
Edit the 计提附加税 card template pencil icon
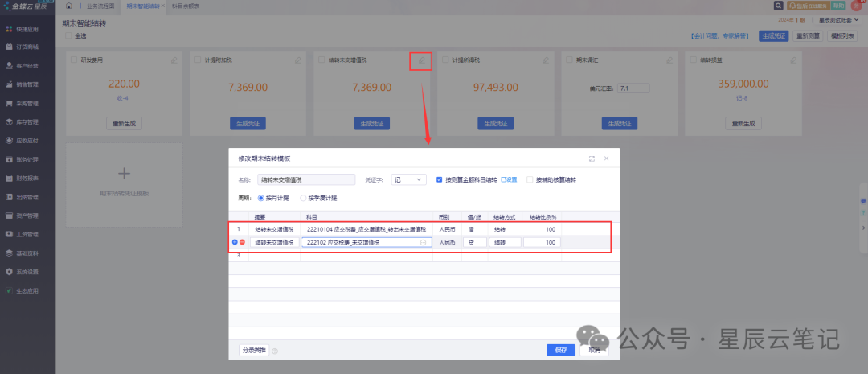tap(298, 60)
